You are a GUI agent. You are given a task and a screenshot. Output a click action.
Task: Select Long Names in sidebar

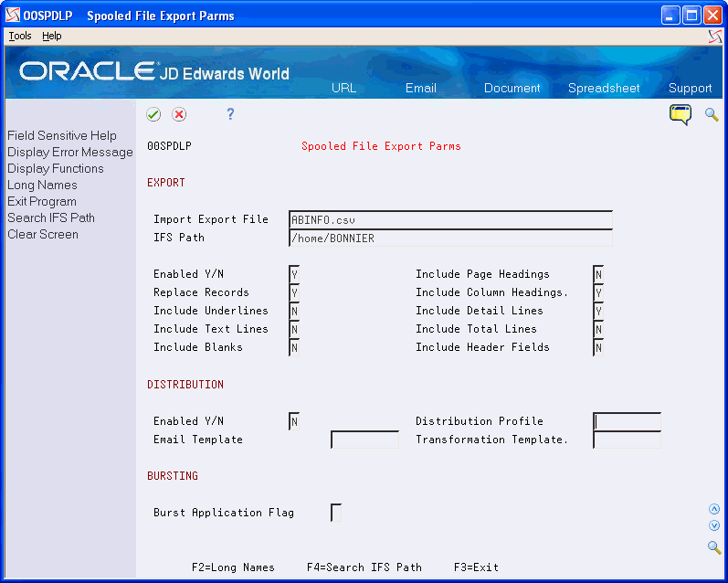pyautogui.click(x=42, y=185)
